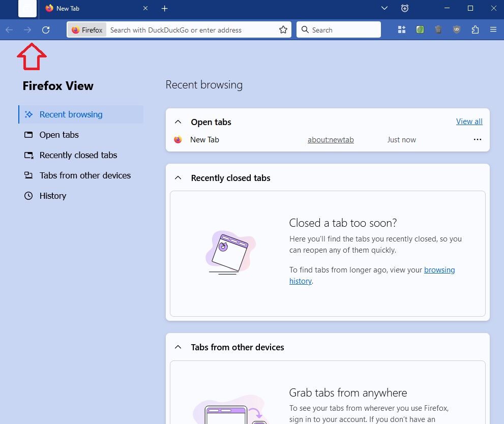This screenshot has width=504, height=424.
Task: Go forward one page
Action: click(27, 30)
